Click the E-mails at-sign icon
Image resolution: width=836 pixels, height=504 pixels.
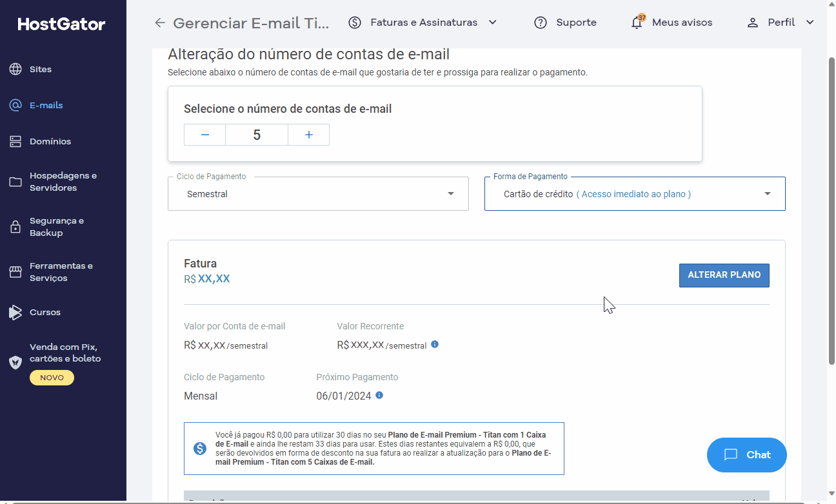(15, 105)
